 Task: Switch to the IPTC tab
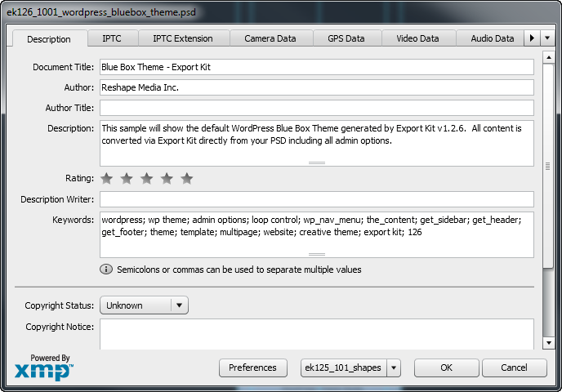(112, 38)
